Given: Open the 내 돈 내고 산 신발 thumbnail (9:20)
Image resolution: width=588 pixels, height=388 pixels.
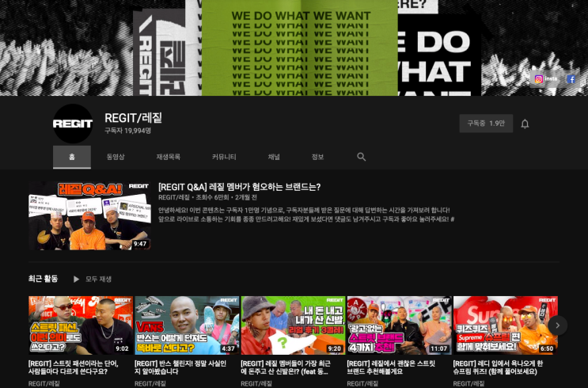Looking at the screenshot, I should coord(293,325).
